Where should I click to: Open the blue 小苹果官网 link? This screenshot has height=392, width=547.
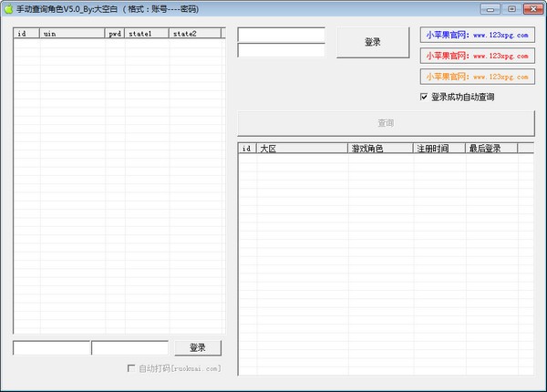point(477,35)
